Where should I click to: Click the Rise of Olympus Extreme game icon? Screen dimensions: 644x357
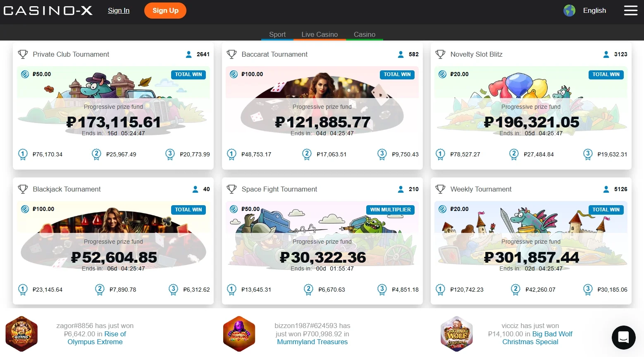(21, 334)
